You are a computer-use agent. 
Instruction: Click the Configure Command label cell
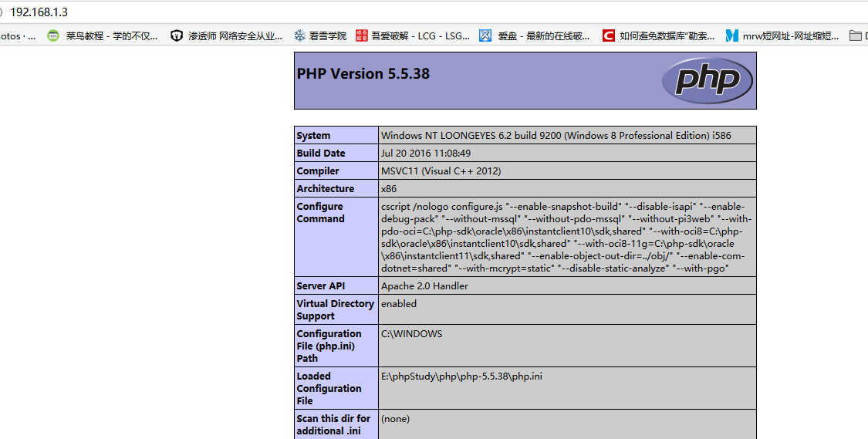click(x=321, y=213)
